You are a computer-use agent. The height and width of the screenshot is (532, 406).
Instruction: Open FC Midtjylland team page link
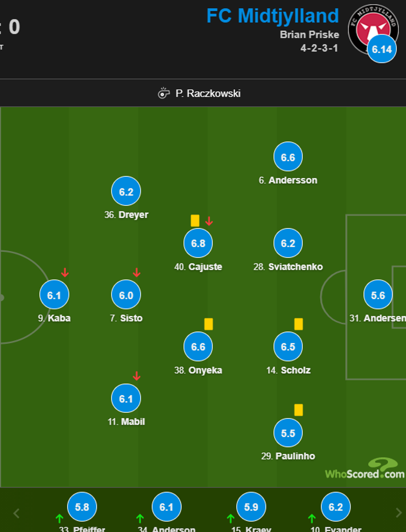tap(273, 16)
